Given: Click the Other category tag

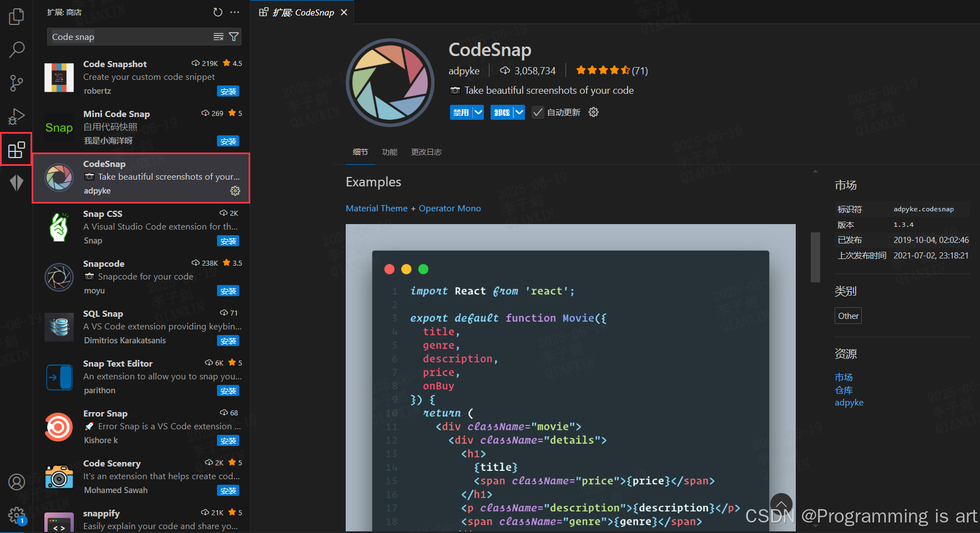Looking at the screenshot, I should click(x=848, y=316).
